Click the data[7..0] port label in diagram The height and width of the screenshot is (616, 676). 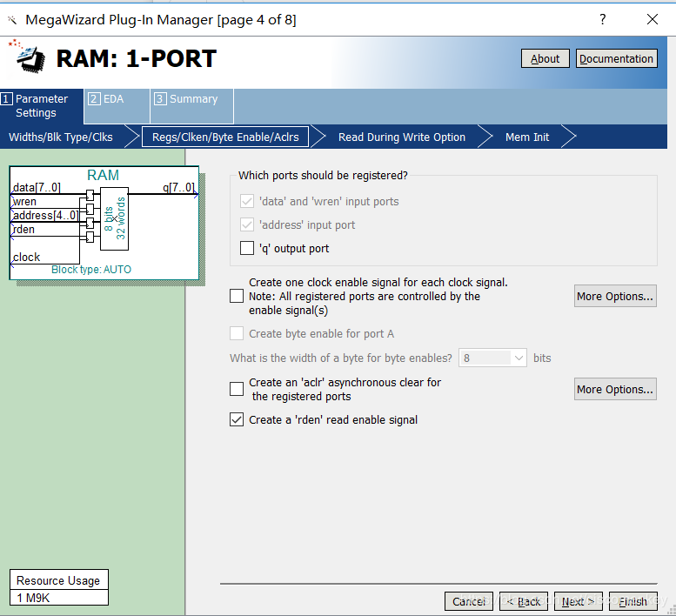pos(37,188)
